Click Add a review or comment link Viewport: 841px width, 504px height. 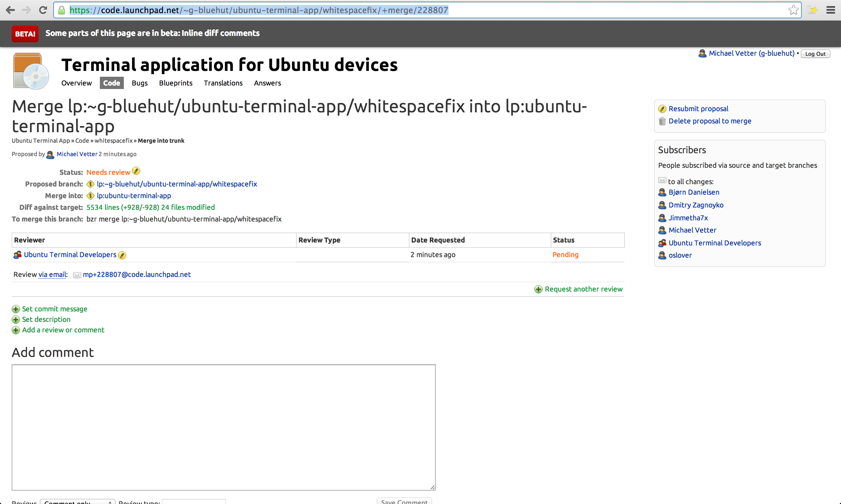pyautogui.click(x=63, y=330)
